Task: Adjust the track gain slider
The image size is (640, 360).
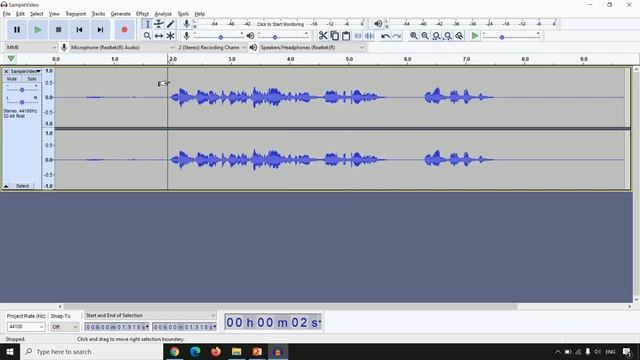Action: tap(22, 89)
